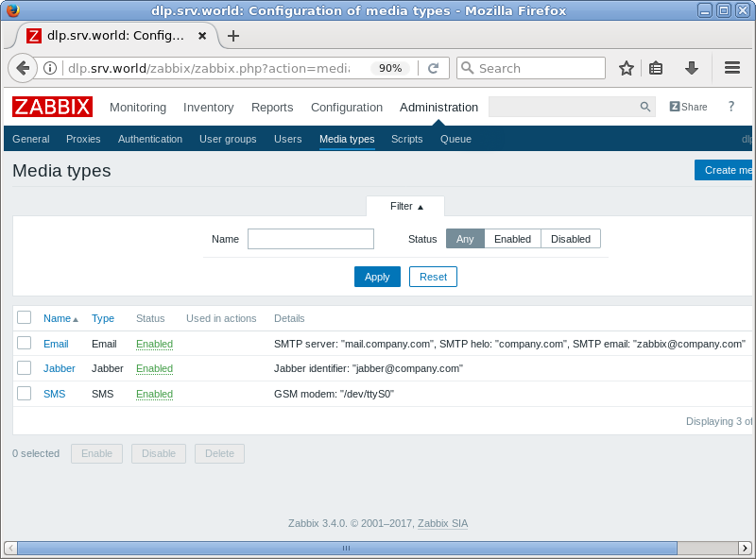Viewport: 756px width, 559px height.
Task: Check the SMS media type row checkbox
Action: [25, 393]
